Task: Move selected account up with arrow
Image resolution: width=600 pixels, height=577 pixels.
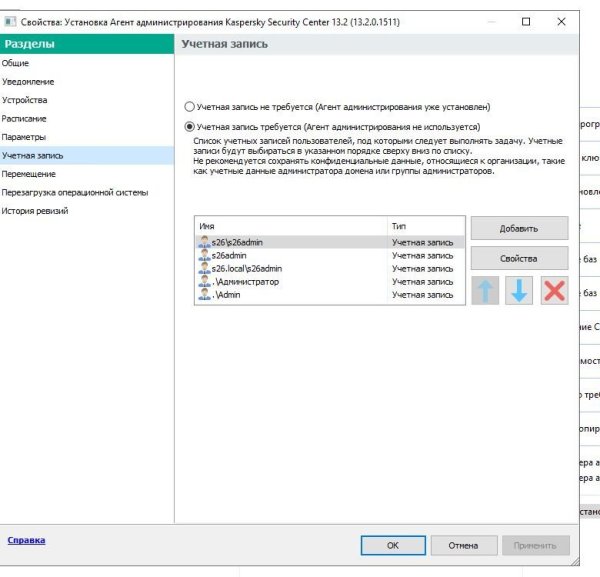Action: (x=485, y=291)
